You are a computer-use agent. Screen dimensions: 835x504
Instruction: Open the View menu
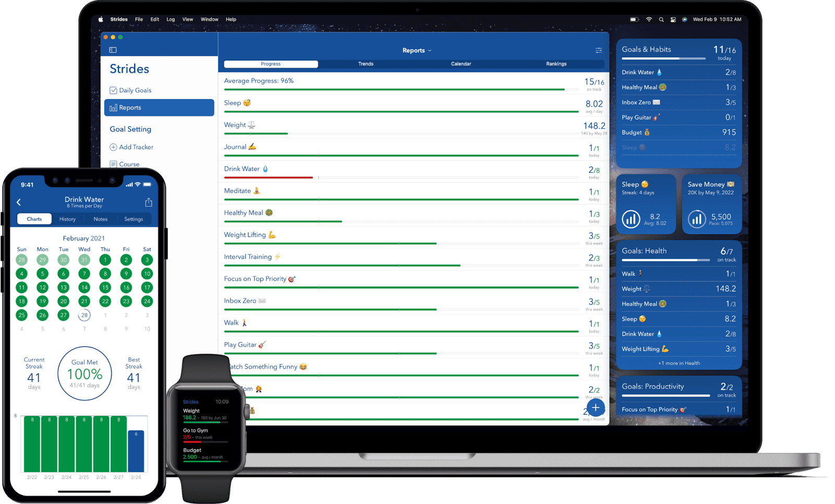click(188, 19)
